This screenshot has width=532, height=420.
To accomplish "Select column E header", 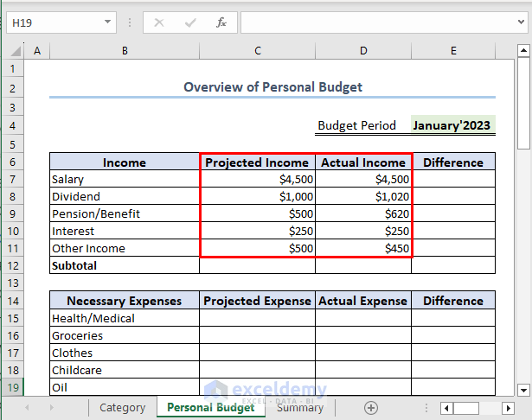I will [x=453, y=51].
